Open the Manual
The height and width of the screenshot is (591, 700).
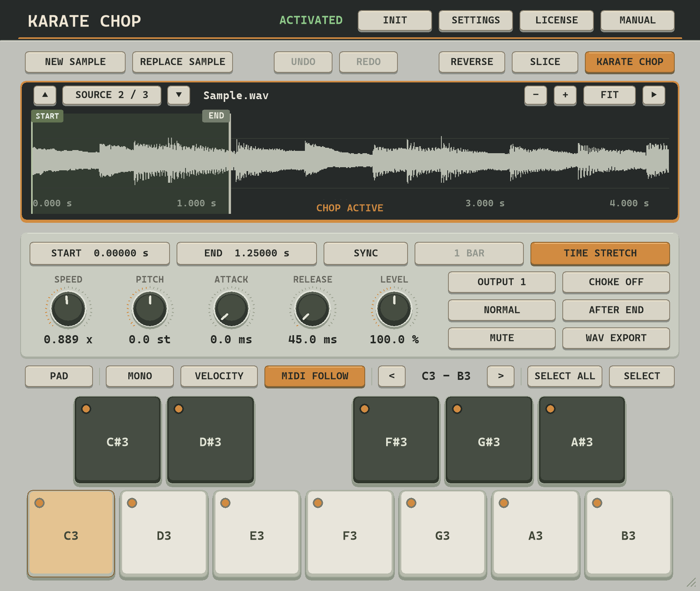point(637,20)
